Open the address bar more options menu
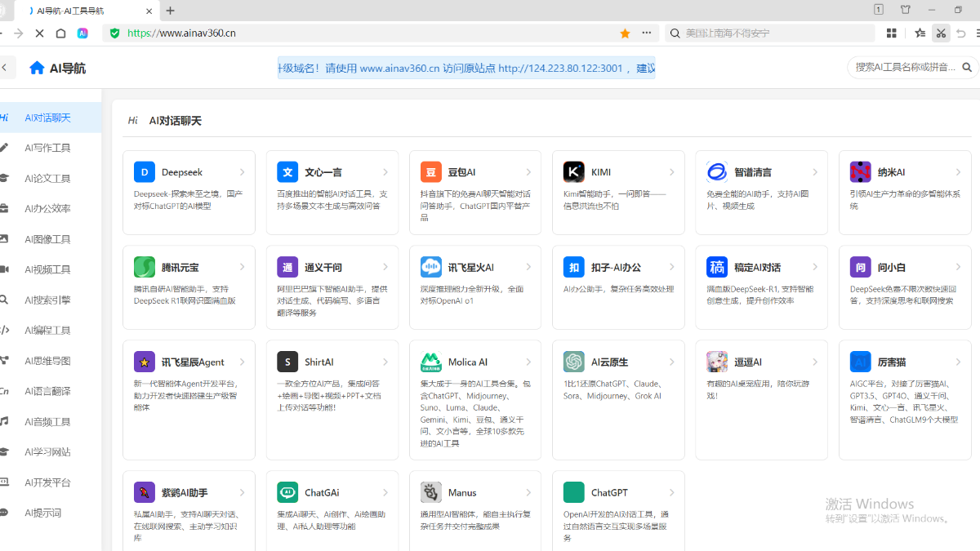 pos(647,33)
